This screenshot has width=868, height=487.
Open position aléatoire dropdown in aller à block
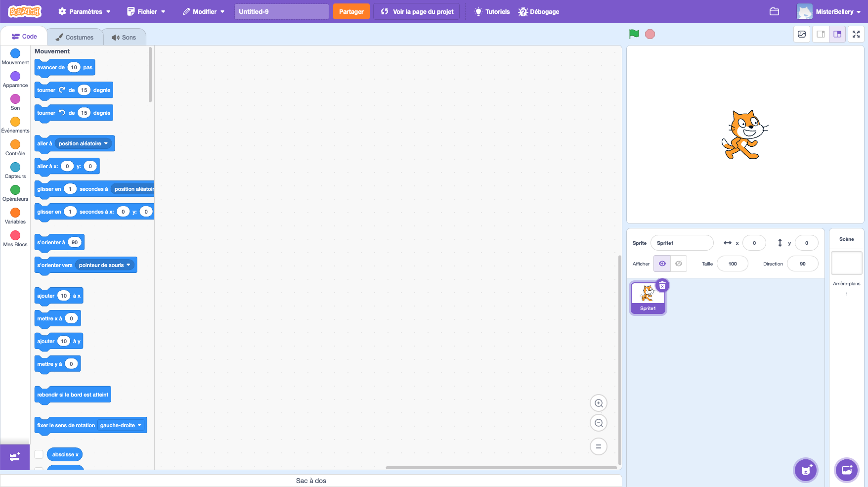pyautogui.click(x=83, y=143)
